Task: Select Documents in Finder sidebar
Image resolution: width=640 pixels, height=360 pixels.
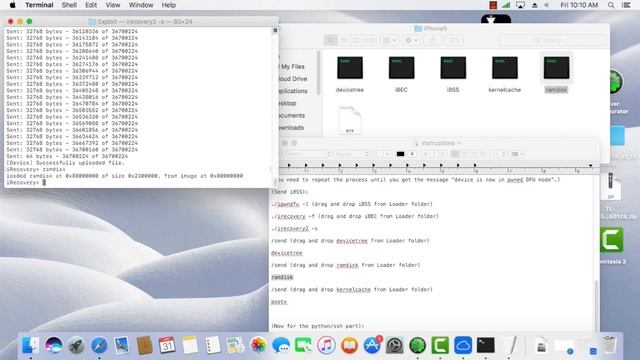Action: 291,116
